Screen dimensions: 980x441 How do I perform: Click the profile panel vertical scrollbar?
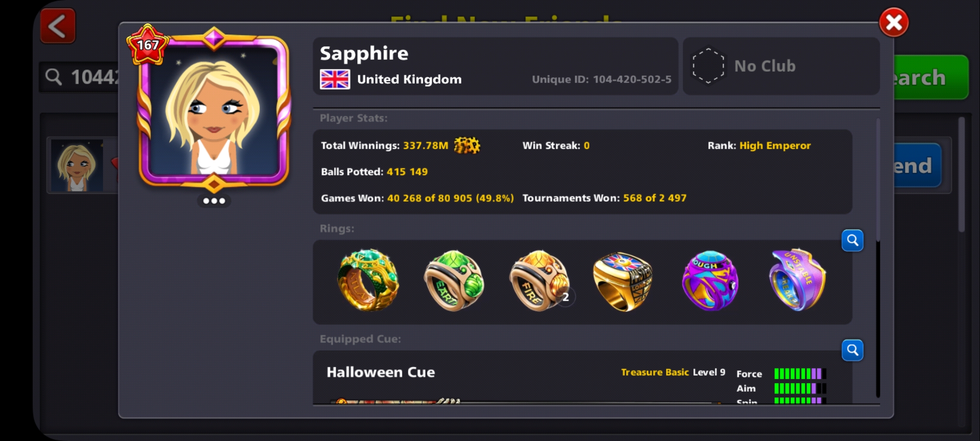coord(878,257)
